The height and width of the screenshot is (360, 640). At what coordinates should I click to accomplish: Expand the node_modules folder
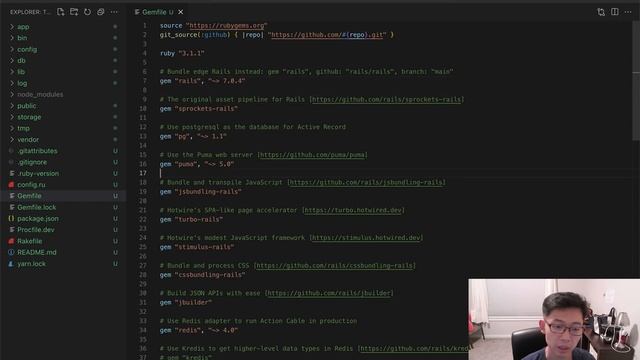pyautogui.click(x=40, y=94)
